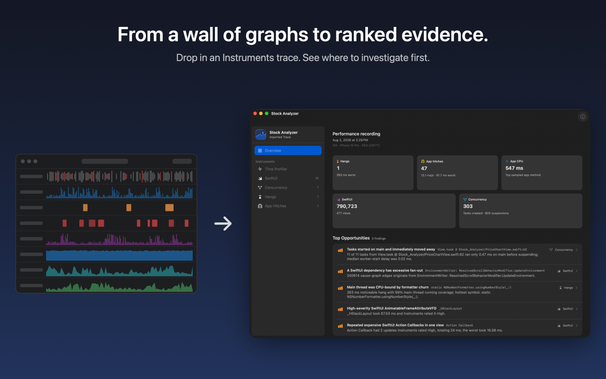Click severity bars icon for 'excessive fan-out' finding

click(340, 271)
